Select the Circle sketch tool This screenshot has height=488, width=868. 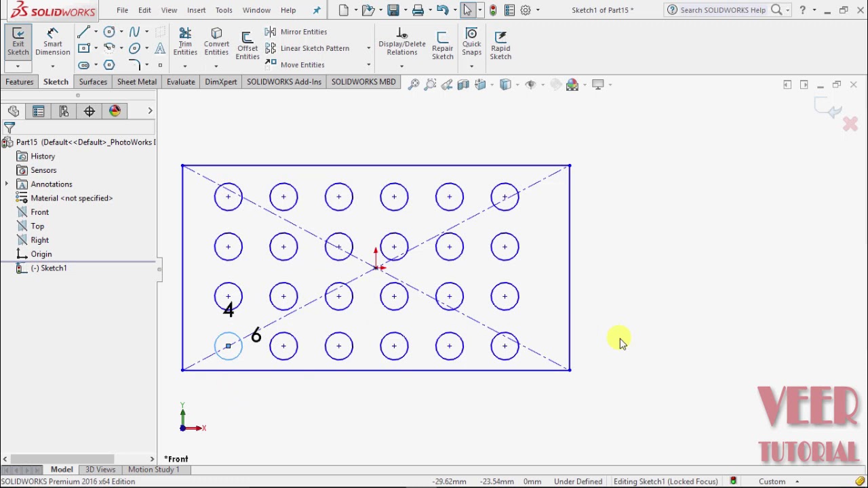pos(109,32)
